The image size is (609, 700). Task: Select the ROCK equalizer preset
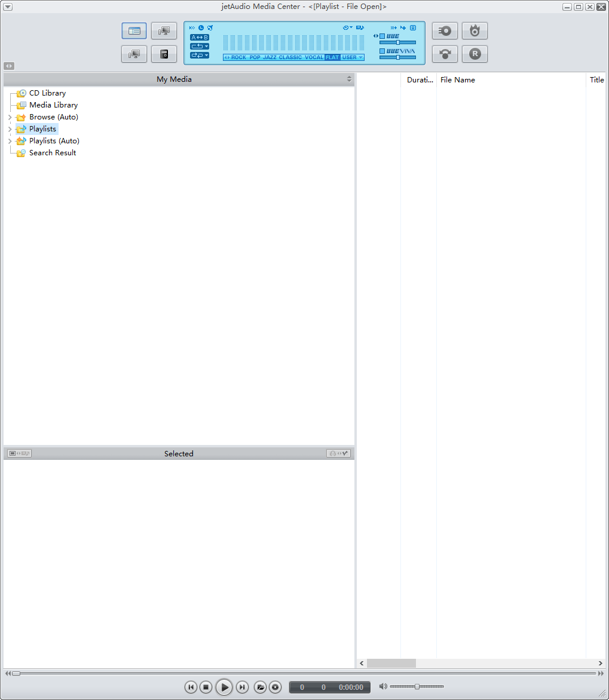238,57
